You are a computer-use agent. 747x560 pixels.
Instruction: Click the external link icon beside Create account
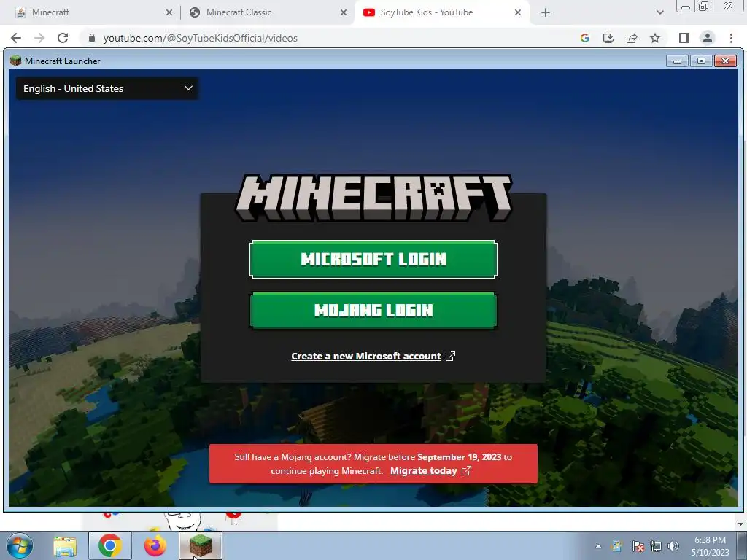coord(450,356)
